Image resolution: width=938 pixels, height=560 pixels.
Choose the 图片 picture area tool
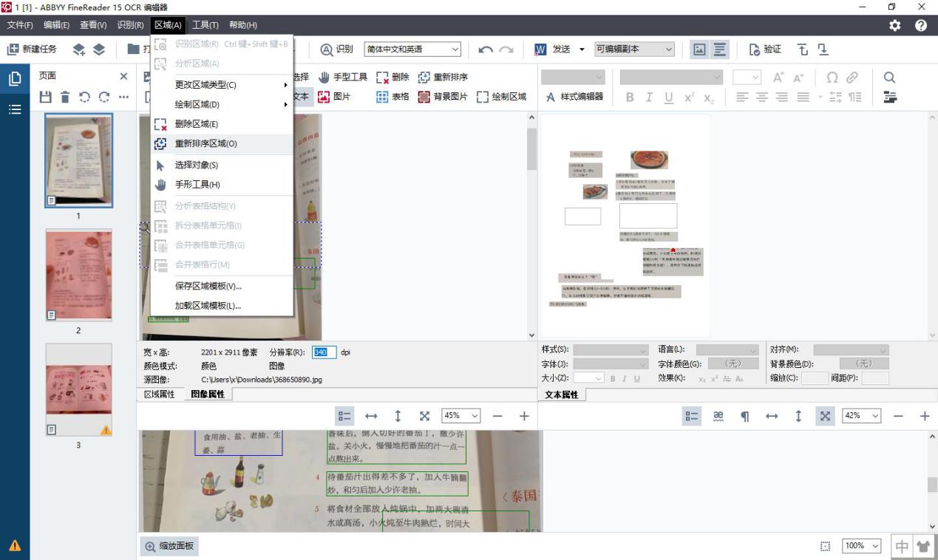[333, 97]
